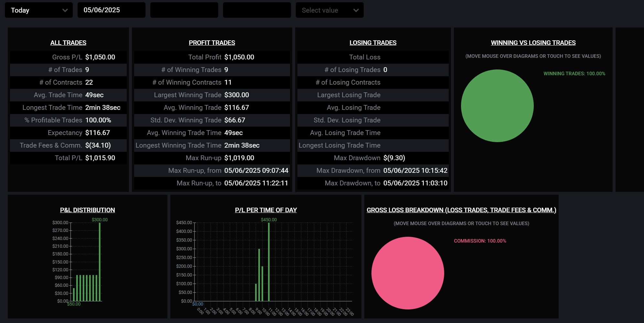Click the ALL TRADES heading
Screen dimensions: 644x323
68,43
